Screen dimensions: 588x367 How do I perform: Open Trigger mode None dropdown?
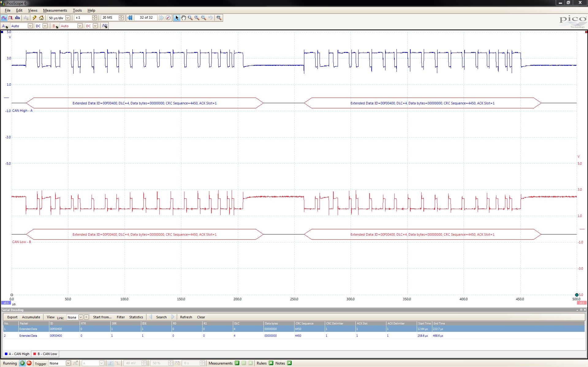tap(68, 363)
